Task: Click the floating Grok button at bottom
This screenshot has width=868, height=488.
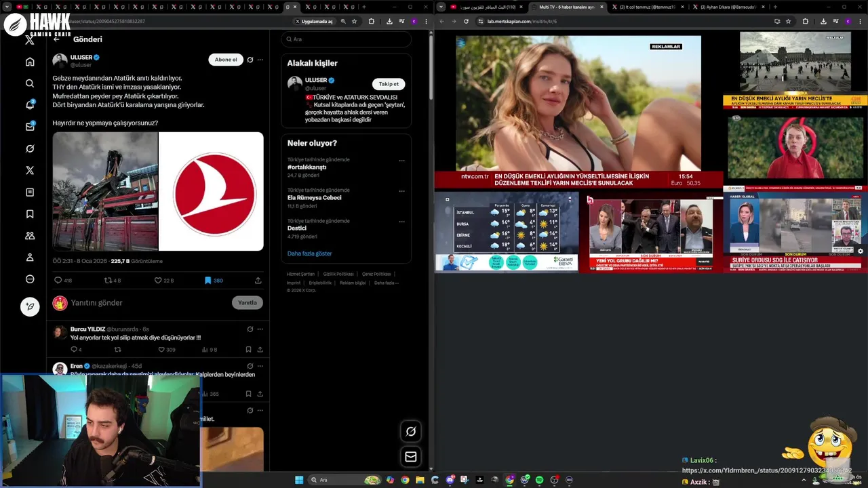Action: 410,431
